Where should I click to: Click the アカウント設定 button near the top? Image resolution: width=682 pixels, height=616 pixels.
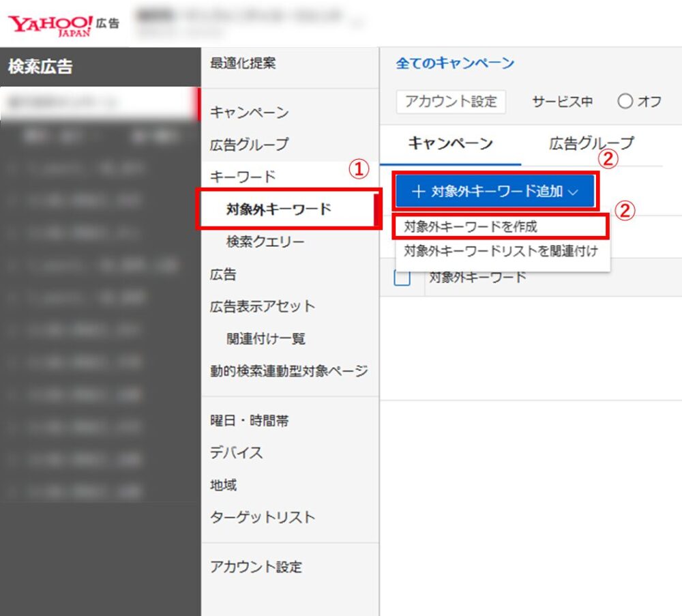click(x=451, y=102)
